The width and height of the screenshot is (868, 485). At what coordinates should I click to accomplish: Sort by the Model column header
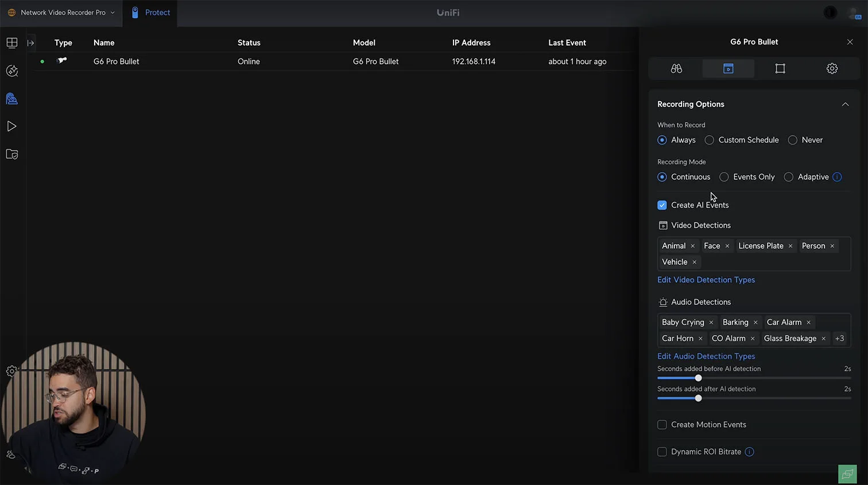[x=364, y=43]
